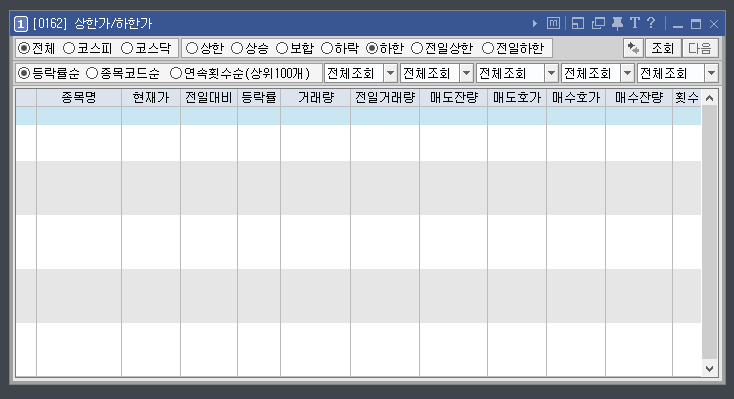This screenshot has width=734, height=399.
Task: Click the 매도호가 column header
Action: pos(517,97)
